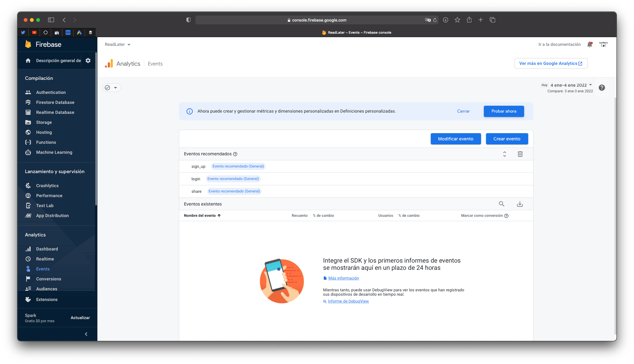Open the Analytics Dashboard
634x364 pixels.
coord(47,249)
